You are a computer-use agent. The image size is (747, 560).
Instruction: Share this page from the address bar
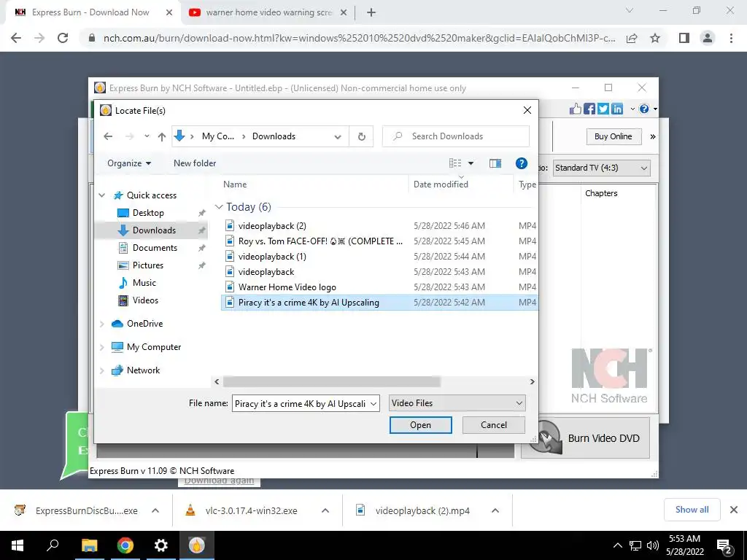pyautogui.click(x=632, y=38)
